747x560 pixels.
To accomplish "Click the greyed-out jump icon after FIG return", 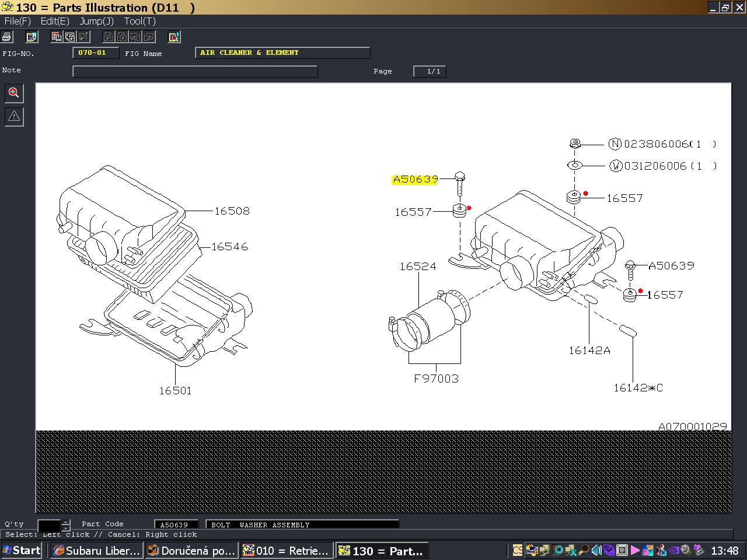I will [x=83, y=37].
